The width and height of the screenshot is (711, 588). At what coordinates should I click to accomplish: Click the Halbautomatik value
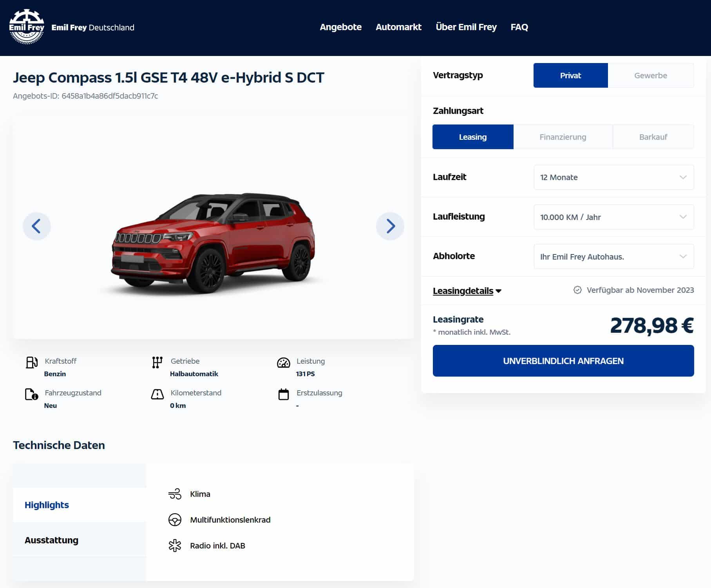[194, 374]
